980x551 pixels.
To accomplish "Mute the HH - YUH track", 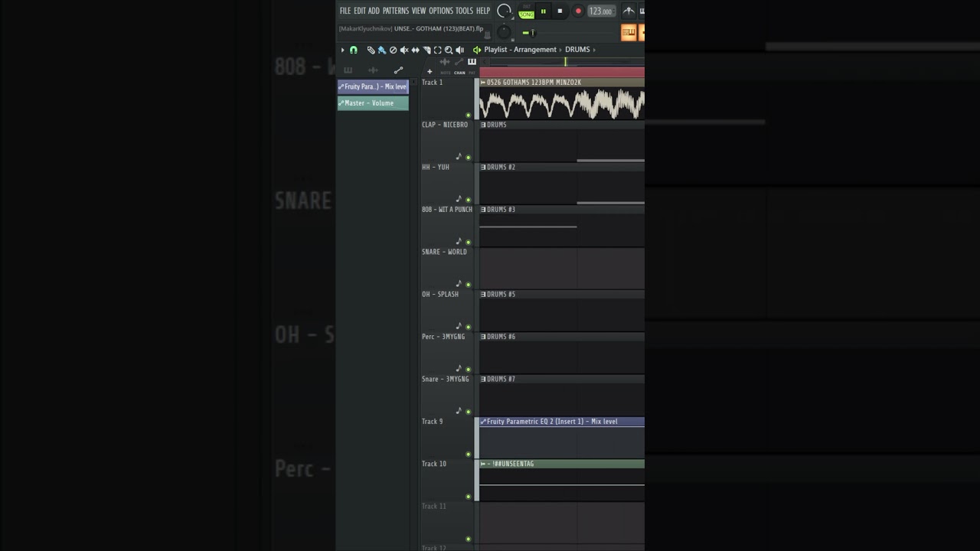I will coord(469,200).
